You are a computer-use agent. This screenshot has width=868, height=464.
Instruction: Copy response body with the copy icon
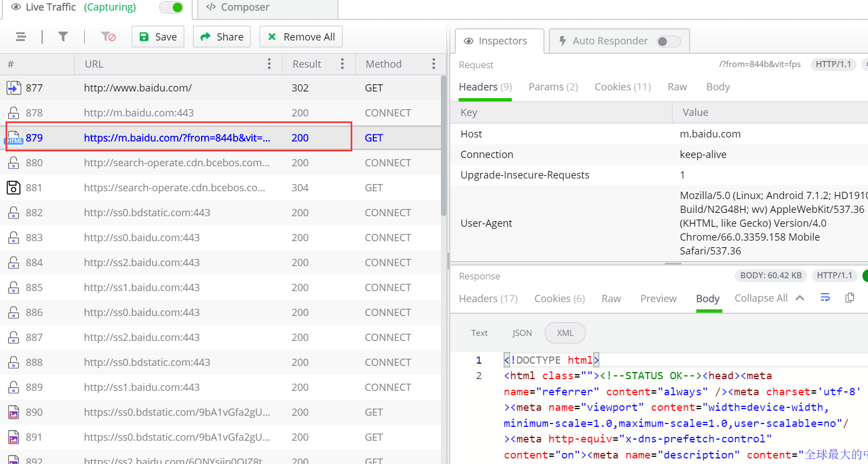[x=850, y=298]
